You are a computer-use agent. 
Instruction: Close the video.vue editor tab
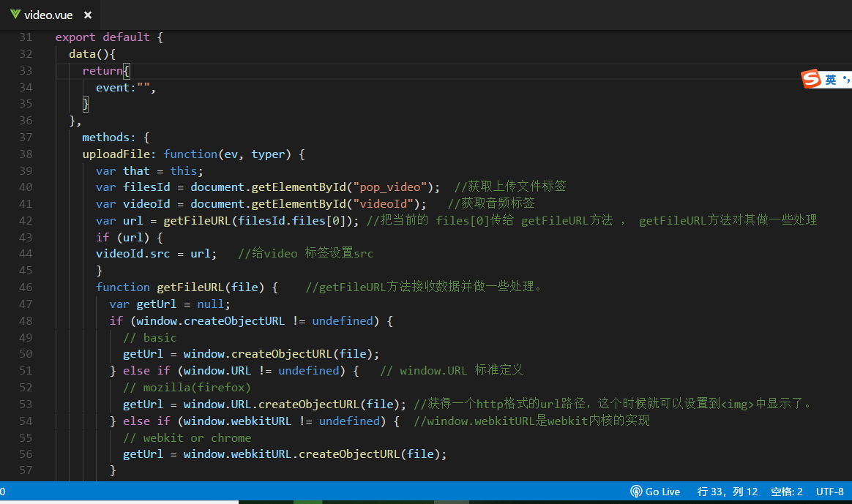[88, 15]
